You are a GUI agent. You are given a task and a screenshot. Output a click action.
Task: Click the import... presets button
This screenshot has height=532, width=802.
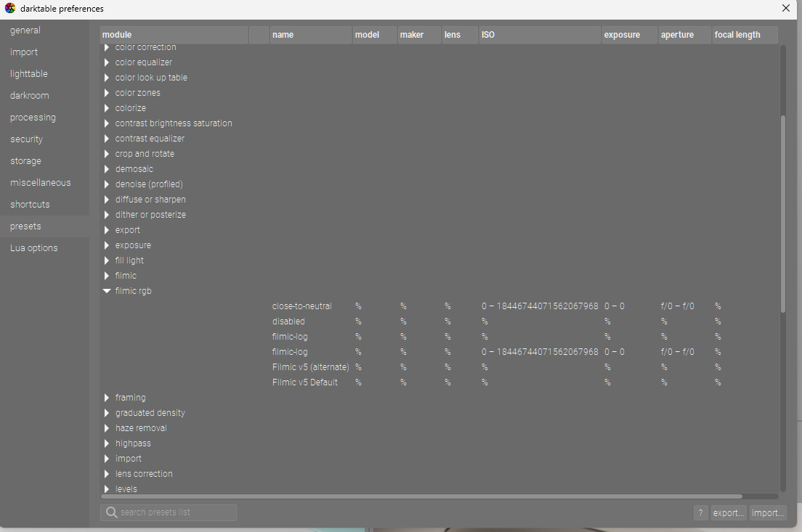768,512
